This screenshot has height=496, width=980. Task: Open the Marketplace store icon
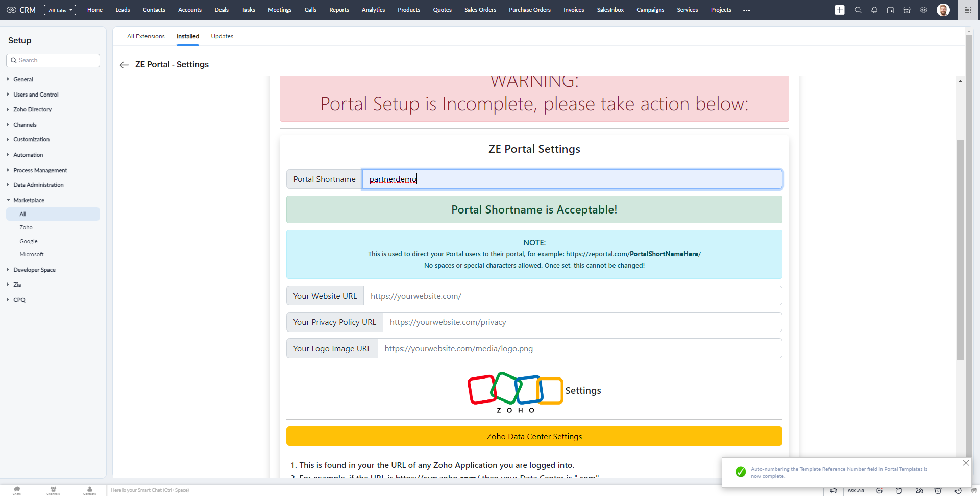pos(907,10)
